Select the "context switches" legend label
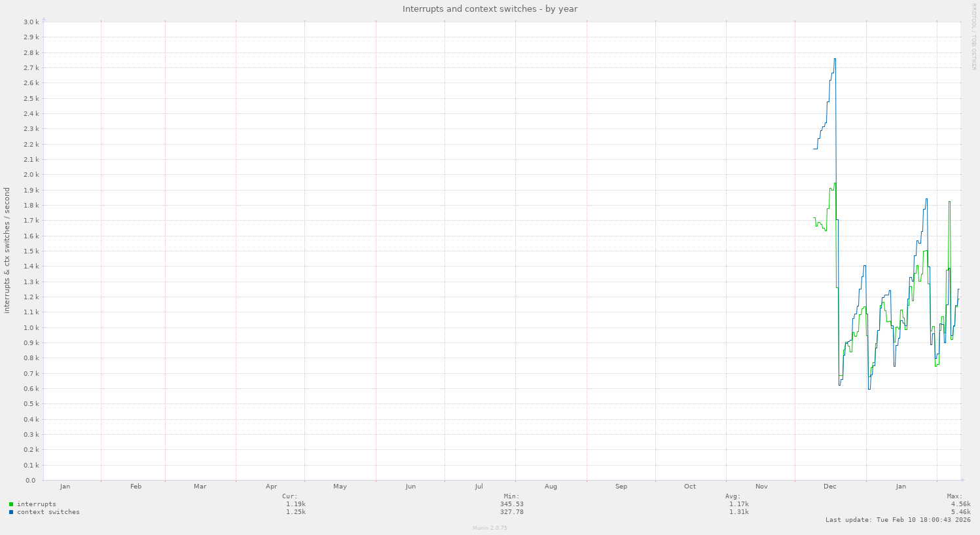 coord(48,512)
